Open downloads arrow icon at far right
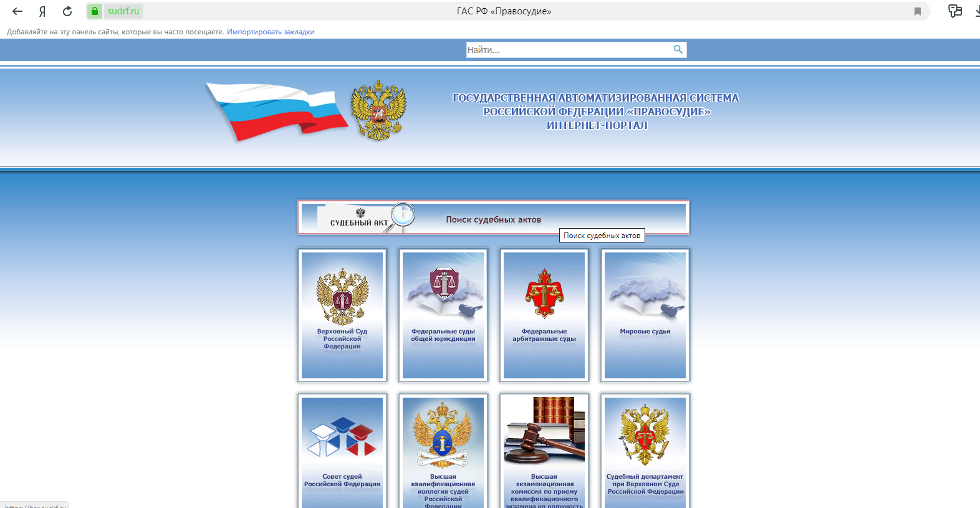Screen dimensions: 980x508 [x=977, y=11]
